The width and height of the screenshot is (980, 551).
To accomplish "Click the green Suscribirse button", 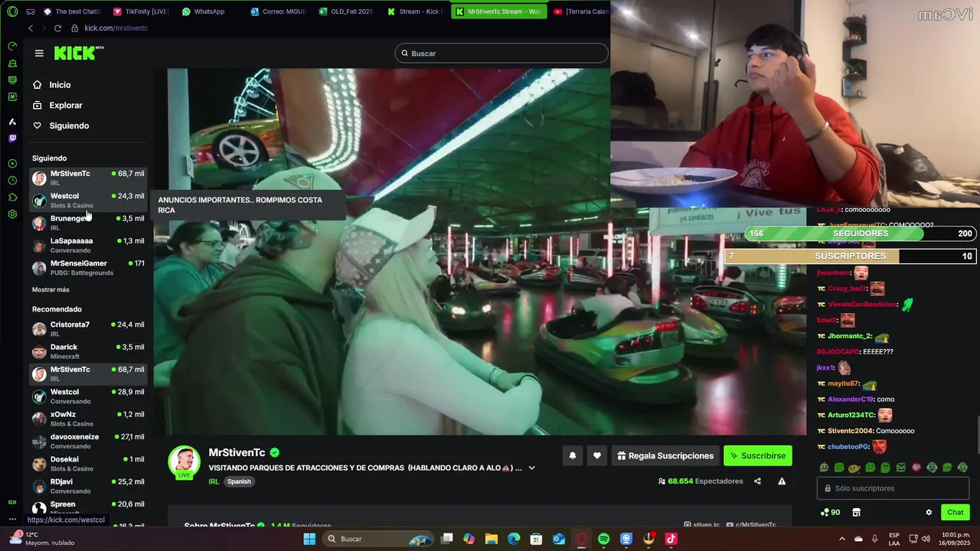I will point(758,456).
